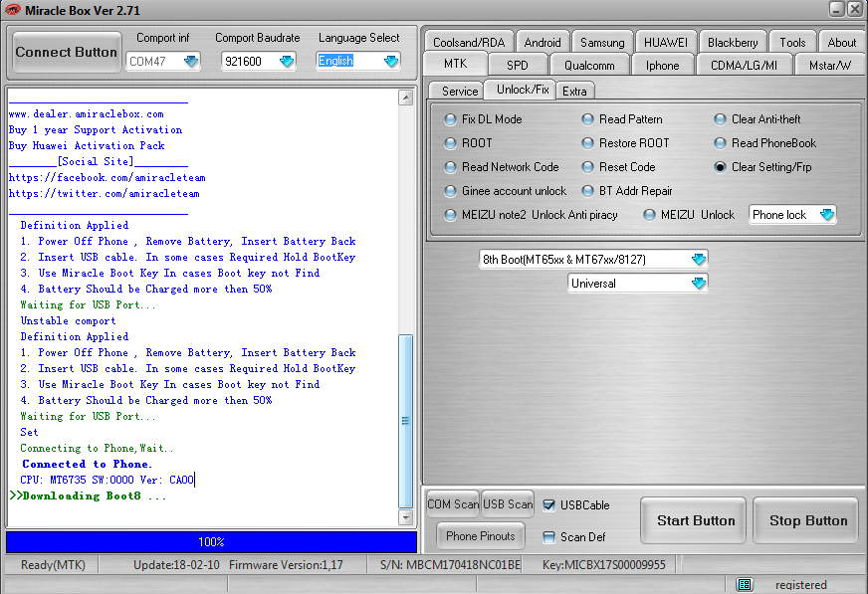Switch to the Qualcomm tab
Screen dimensions: 868x594
(x=589, y=66)
